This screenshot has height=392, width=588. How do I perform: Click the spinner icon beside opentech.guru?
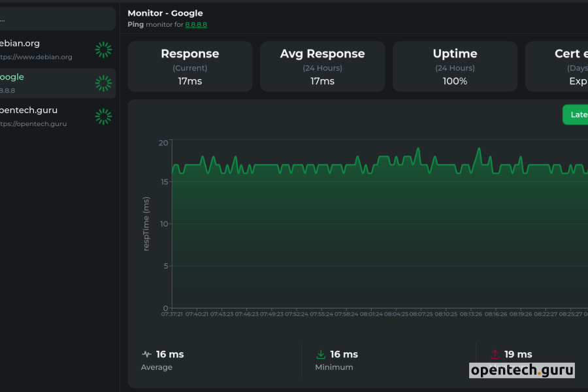(x=103, y=116)
